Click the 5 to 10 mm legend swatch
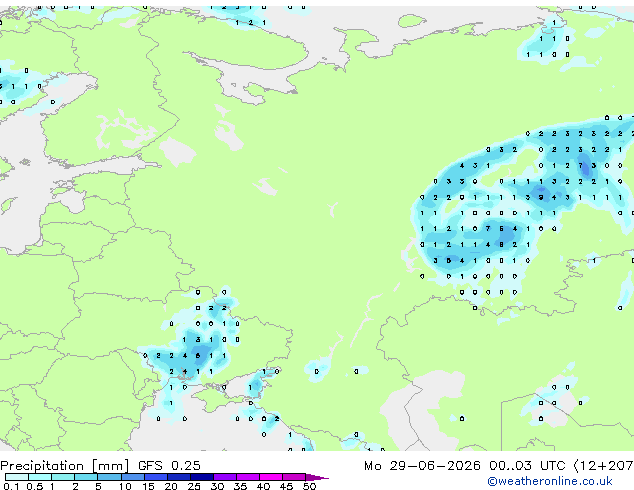 point(109,477)
